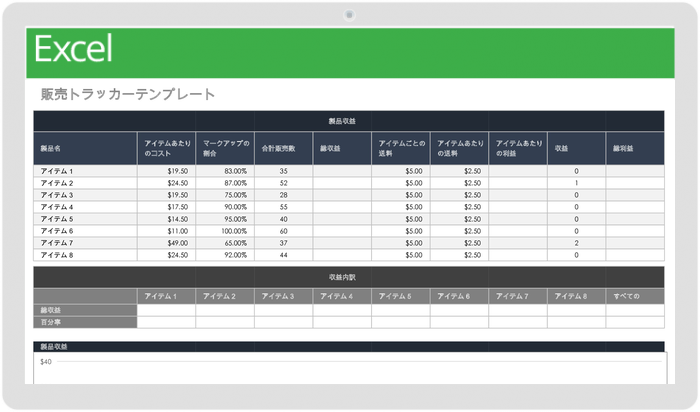700x412 pixels.
Task: Select the $14.50 cost cell
Action: 167,219
